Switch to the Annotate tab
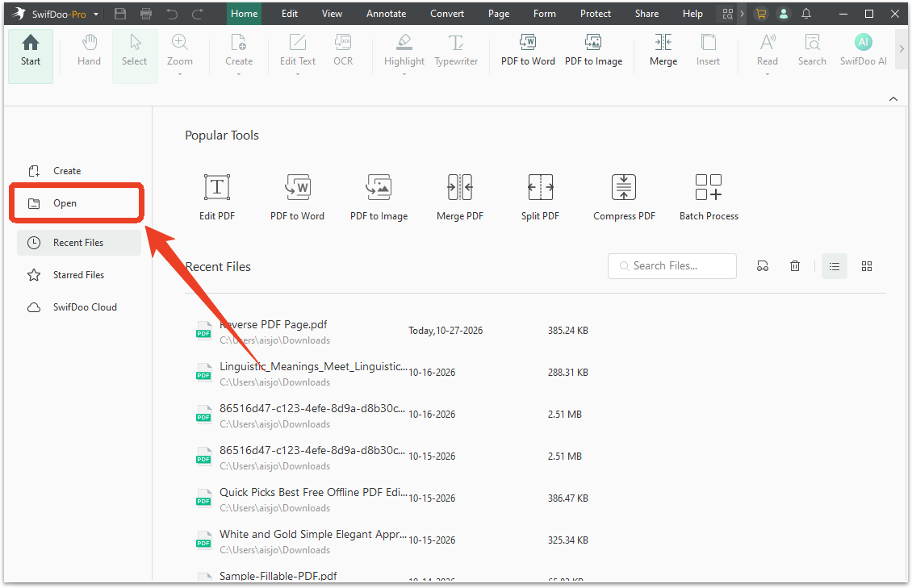Screen dimensions: 912x588 click(x=387, y=14)
